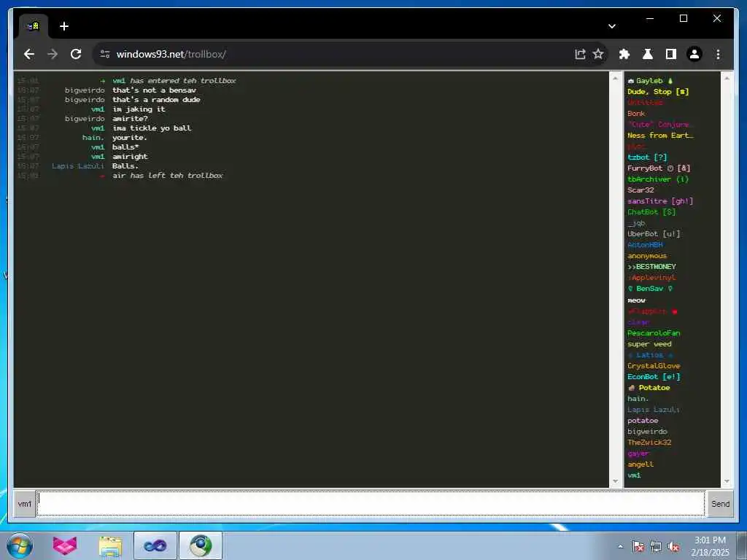Select user "Dude, Stop [*]"

point(658,92)
